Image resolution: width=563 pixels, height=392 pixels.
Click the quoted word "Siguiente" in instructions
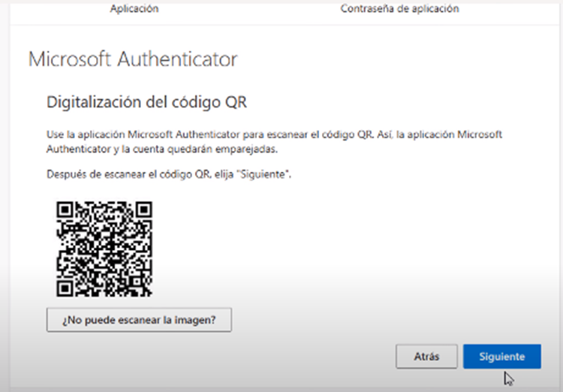263,174
